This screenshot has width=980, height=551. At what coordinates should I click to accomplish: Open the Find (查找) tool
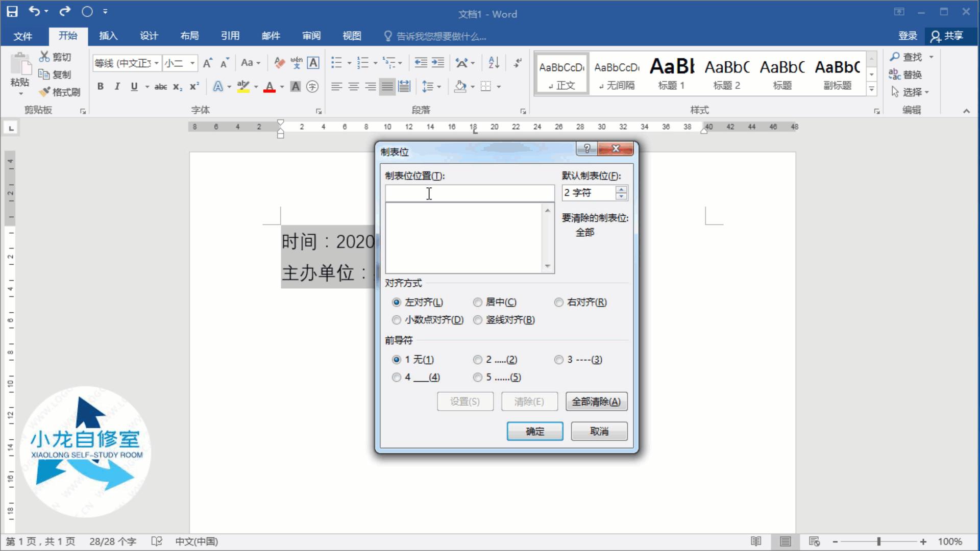pos(910,57)
